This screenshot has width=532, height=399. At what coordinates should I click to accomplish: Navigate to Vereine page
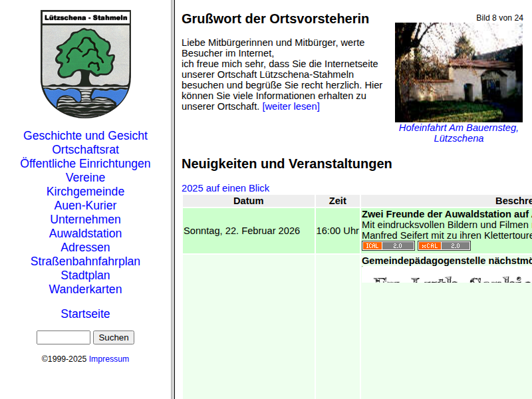click(85, 178)
